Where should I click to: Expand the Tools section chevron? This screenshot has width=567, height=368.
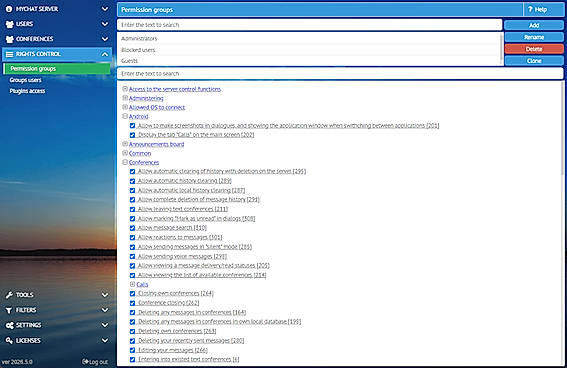105,295
